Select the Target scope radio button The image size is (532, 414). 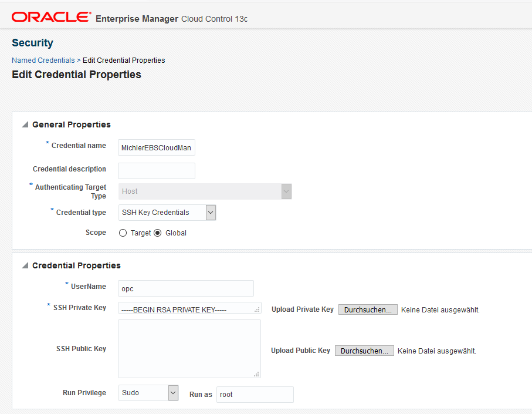click(123, 233)
